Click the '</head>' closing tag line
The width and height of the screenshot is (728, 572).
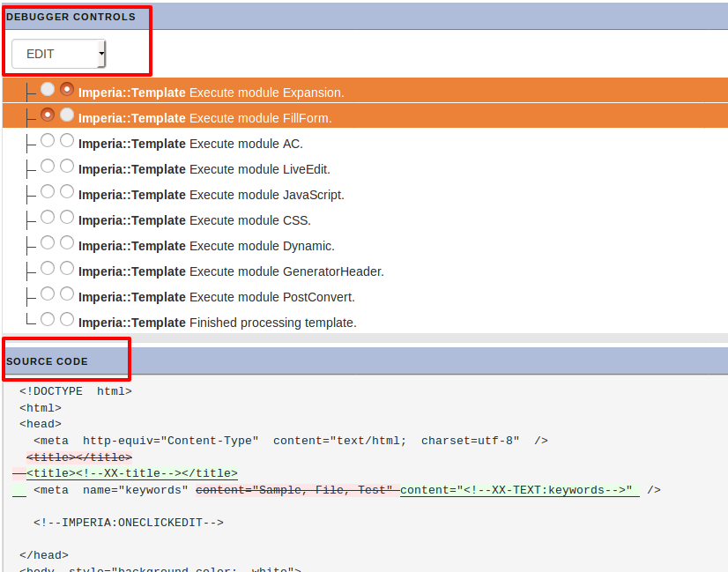pos(44,555)
